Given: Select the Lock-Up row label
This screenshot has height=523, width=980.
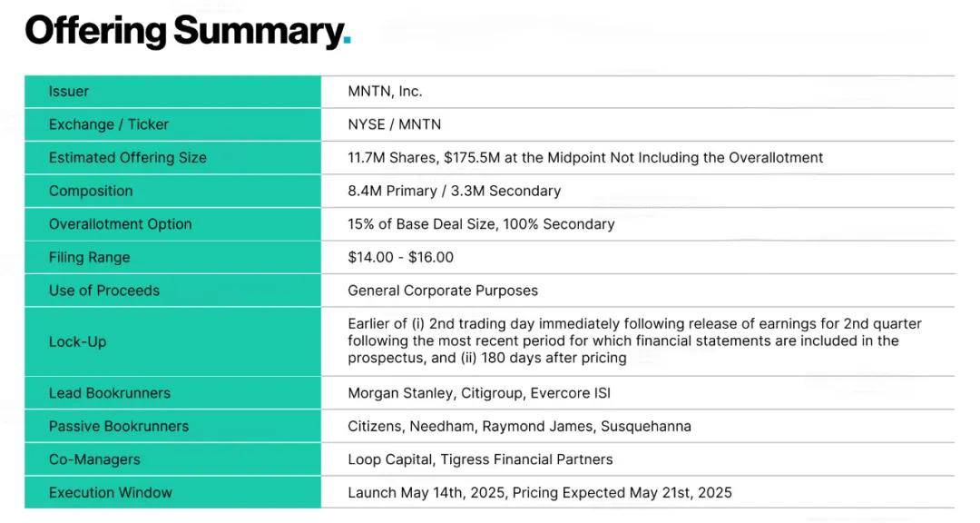Looking at the screenshot, I should click(77, 341).
